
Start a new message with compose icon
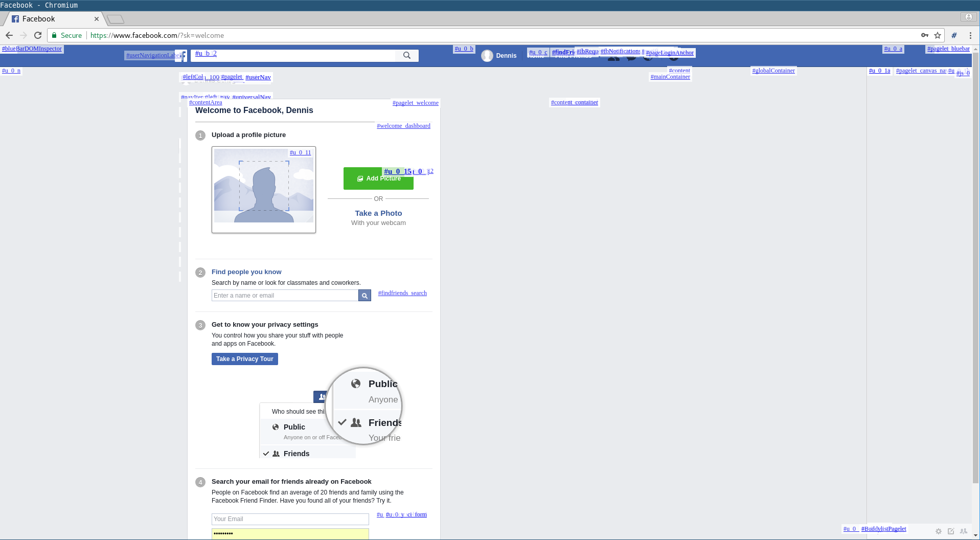click(x=951, y=531)
